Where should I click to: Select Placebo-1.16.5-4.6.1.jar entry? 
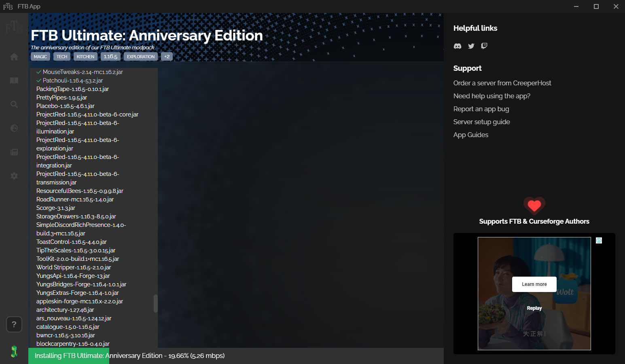(x=66, y=106)
